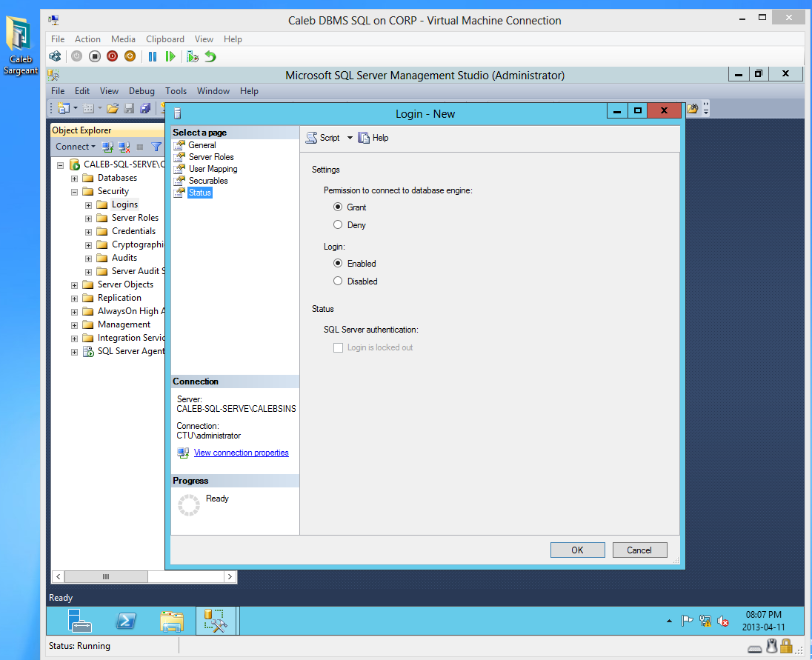
Task: Expand the Databases node
Action: click(x=74, y=179)
